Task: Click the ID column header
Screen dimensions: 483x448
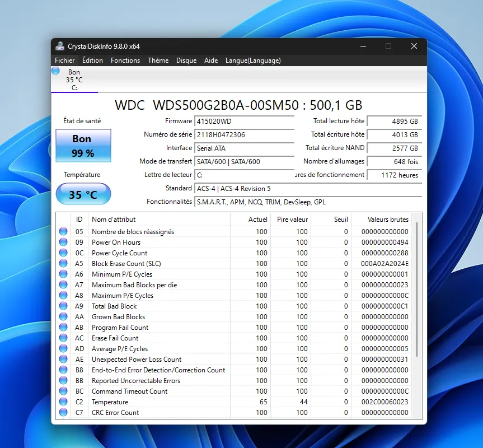Action: click(79, 220)
